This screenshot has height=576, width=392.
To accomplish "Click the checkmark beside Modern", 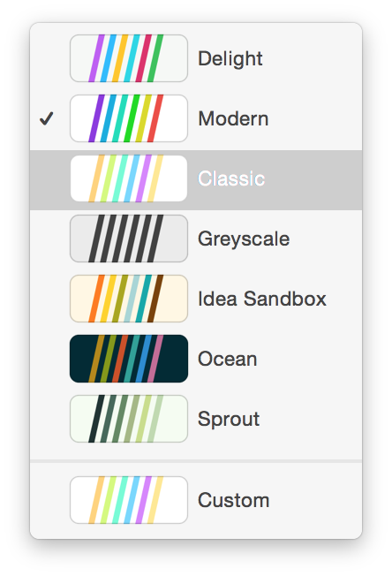I will point(47,118).
